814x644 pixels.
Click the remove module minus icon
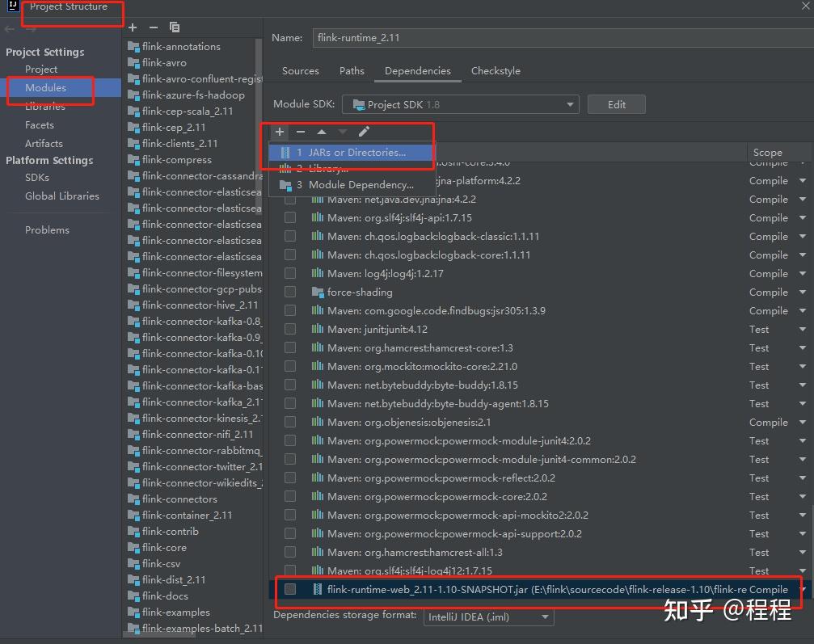pos(153,27)
